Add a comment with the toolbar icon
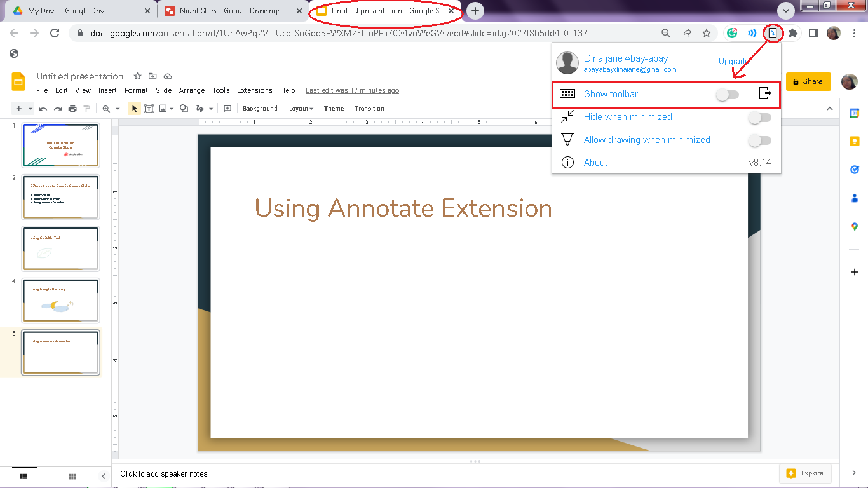The image size is (868, 488). [227, 109]
